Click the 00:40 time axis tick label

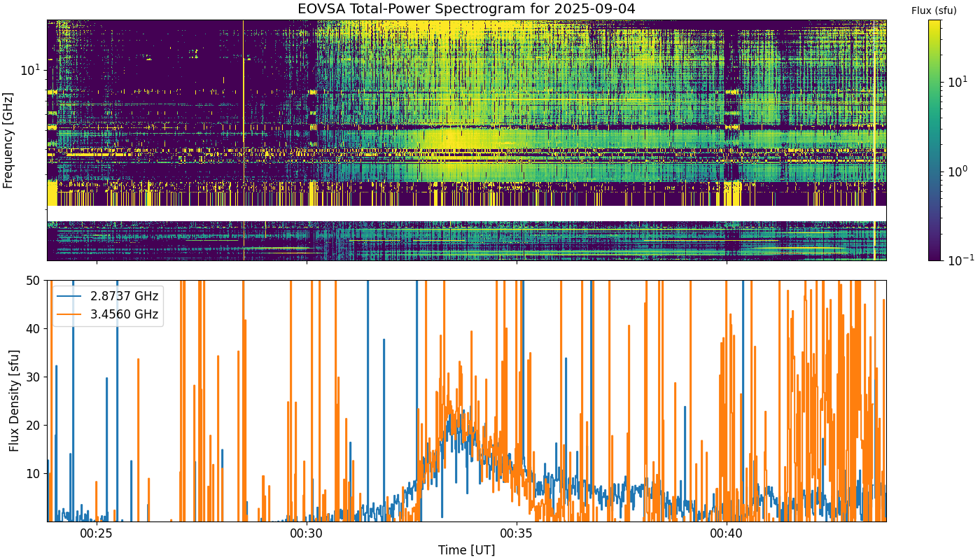[727, 534]
